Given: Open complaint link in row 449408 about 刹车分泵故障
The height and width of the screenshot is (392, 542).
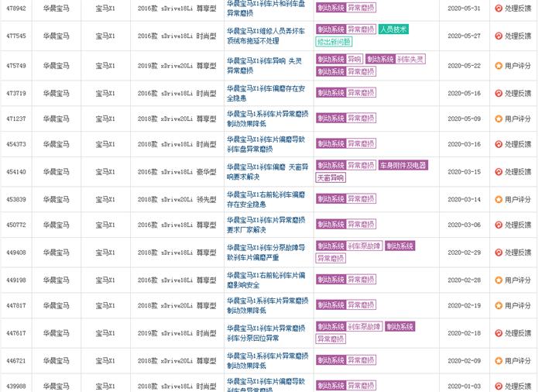Looking at the screenshot, I should pos(266,253).
